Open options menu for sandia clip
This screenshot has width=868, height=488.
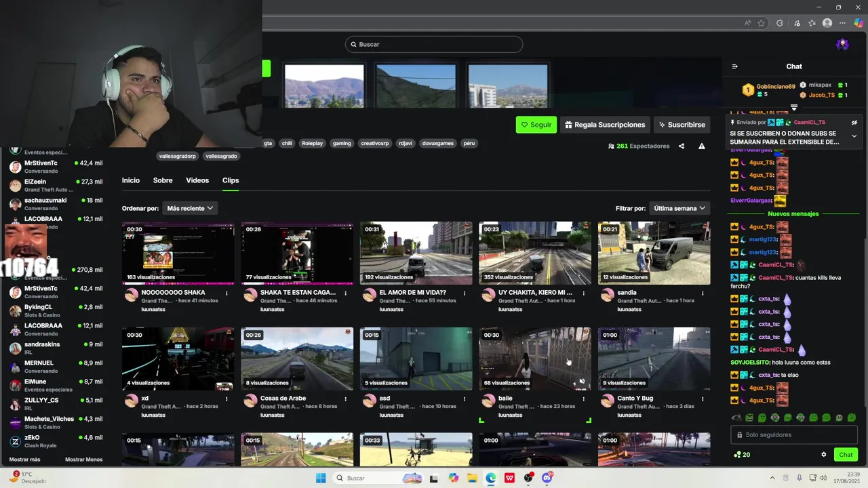703,293
